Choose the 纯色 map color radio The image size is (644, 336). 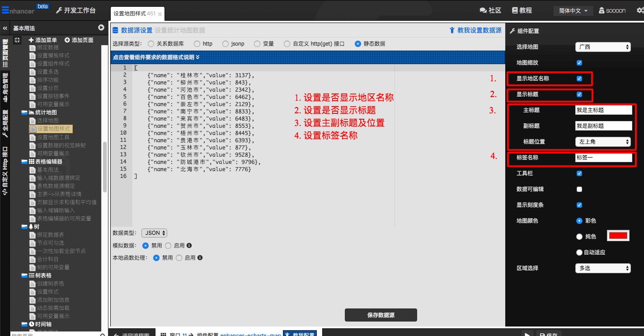point(579,237)
